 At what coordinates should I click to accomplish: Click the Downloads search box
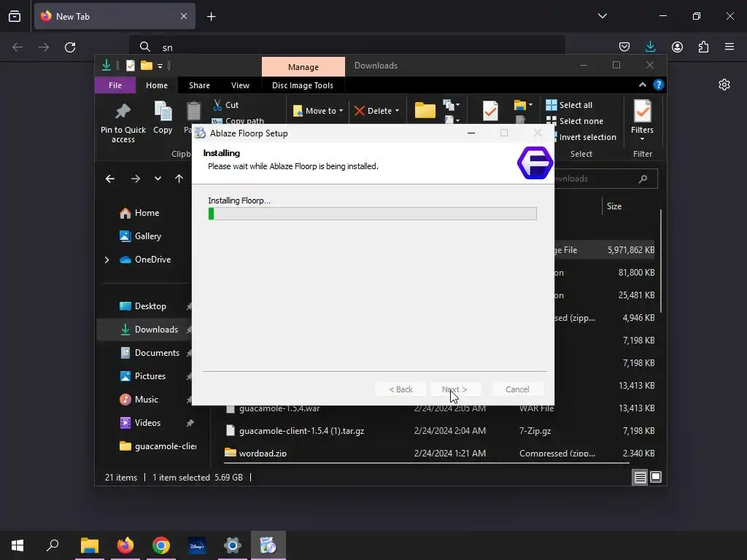tap(605, 179)
